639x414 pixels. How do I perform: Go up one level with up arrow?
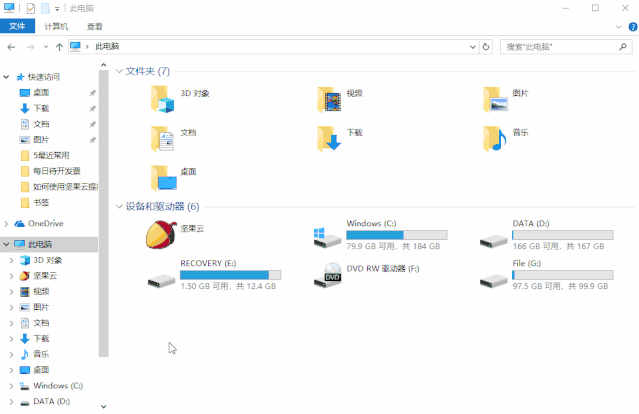point(59,47)
